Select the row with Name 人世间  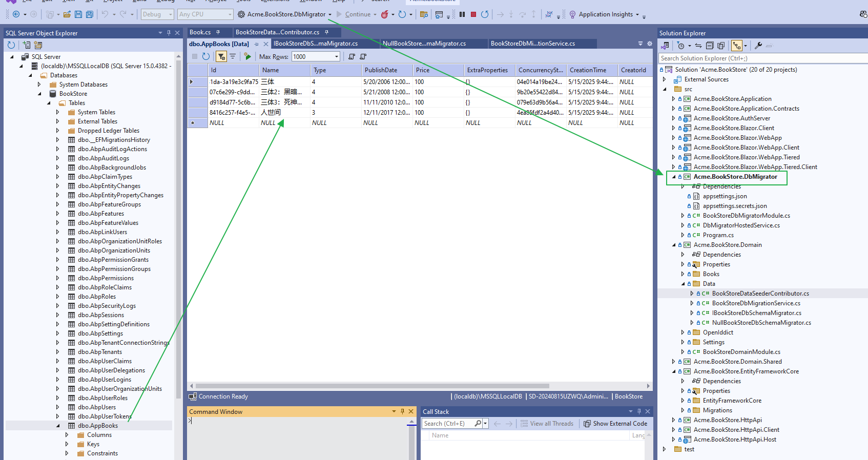[x=420, y=112]
